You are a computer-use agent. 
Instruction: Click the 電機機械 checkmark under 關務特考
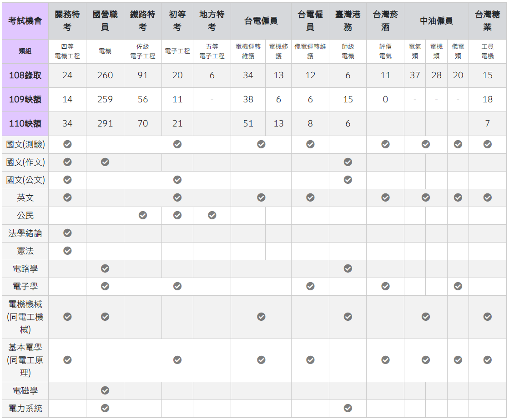click(67, 317)
